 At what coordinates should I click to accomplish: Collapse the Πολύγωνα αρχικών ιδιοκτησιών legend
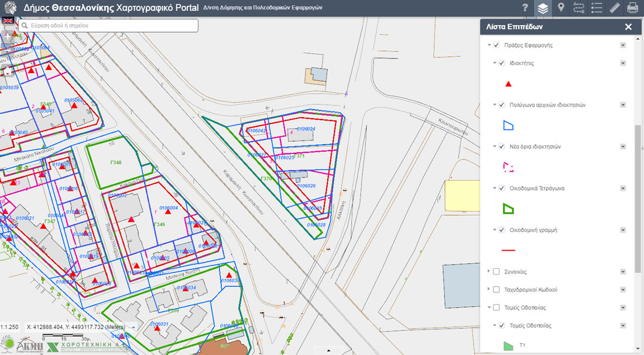coord(495,105)
